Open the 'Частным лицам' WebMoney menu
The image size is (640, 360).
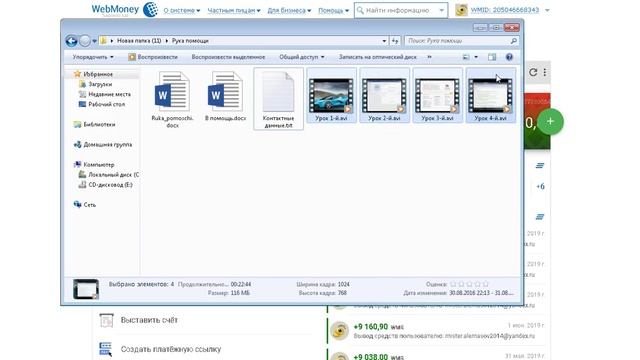[234, 10]
